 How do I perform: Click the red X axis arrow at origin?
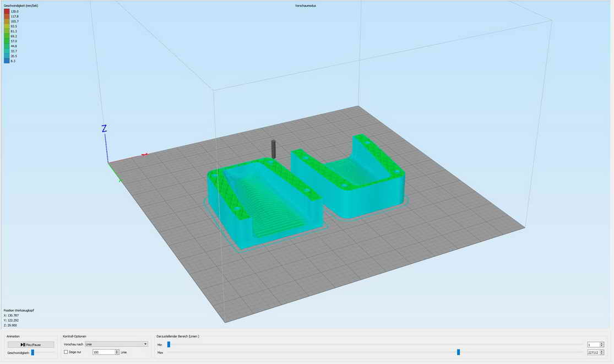pyautogui.click(x=144, y=155)
